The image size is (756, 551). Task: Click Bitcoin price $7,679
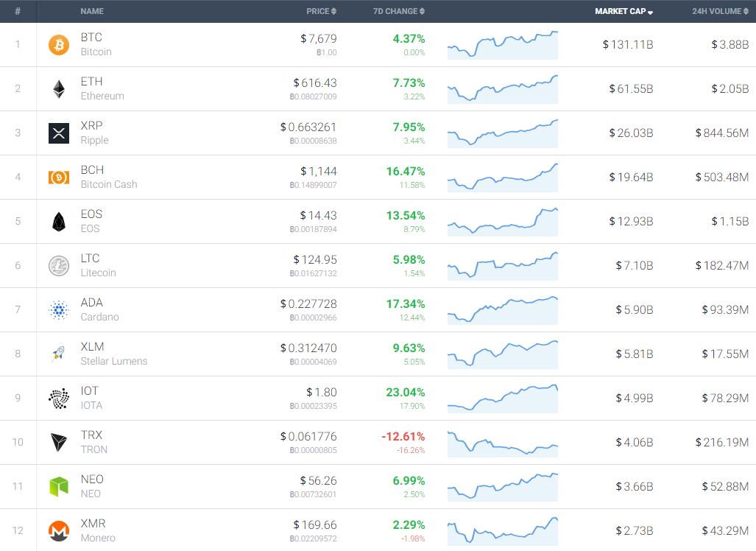point(319,38)
